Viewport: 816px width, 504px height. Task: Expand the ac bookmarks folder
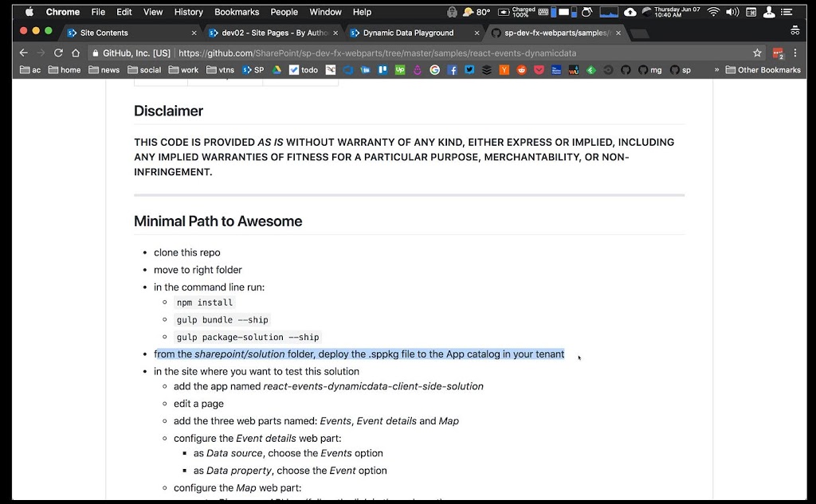click(30, 70)
